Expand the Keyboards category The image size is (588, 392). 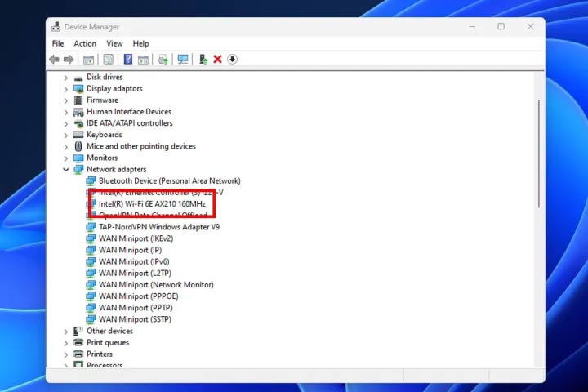[x=66, y=135]
